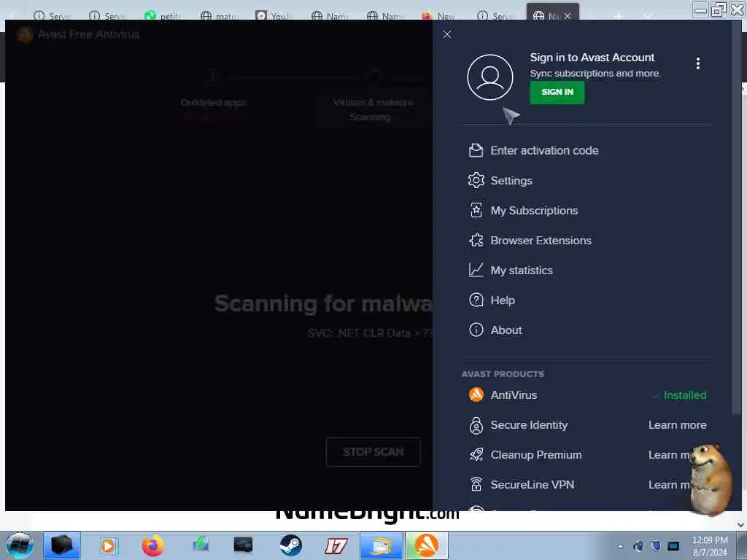Click the Secure Identity icon
The image size is (747, 560).
point(476,425)
